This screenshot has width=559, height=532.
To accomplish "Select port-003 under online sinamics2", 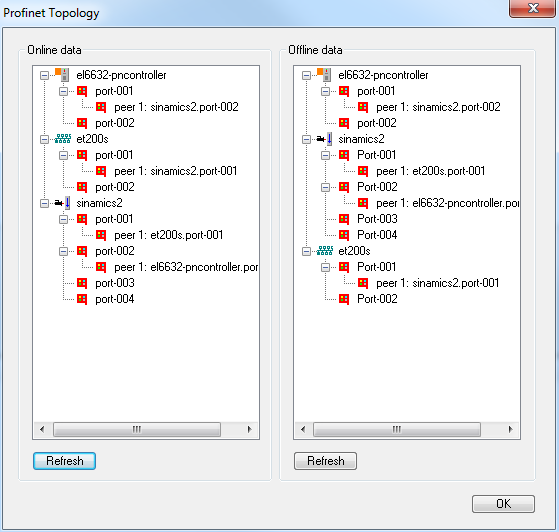I will [115, 283].
